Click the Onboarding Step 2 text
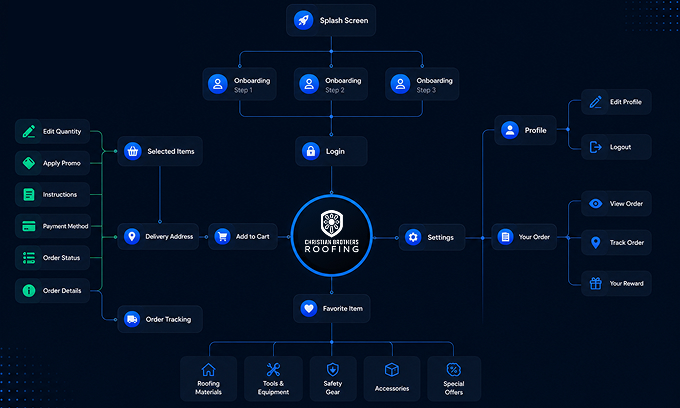 343,85
